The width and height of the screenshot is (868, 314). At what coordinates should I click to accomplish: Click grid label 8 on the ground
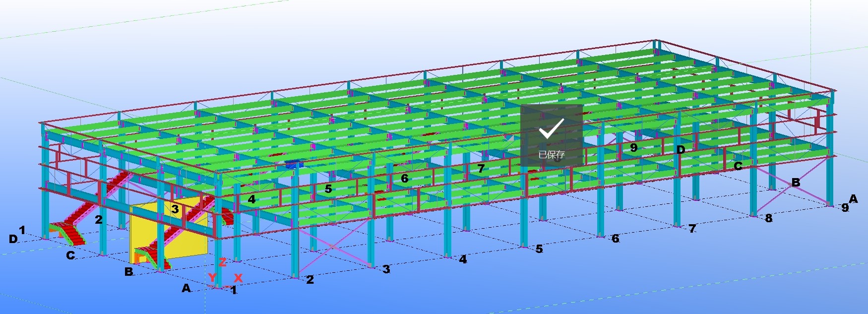coord(768,218)
